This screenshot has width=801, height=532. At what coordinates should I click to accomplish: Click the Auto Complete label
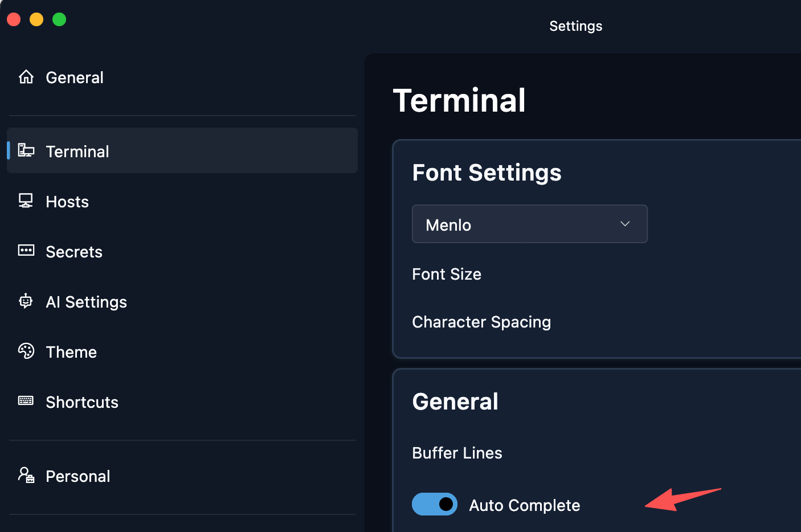point(525,505)
